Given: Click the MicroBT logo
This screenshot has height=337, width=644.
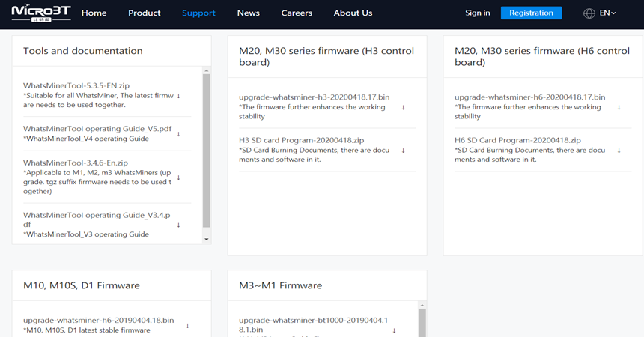Looking at the screenshot, I should pyautogui.click(x=41, y=13).
